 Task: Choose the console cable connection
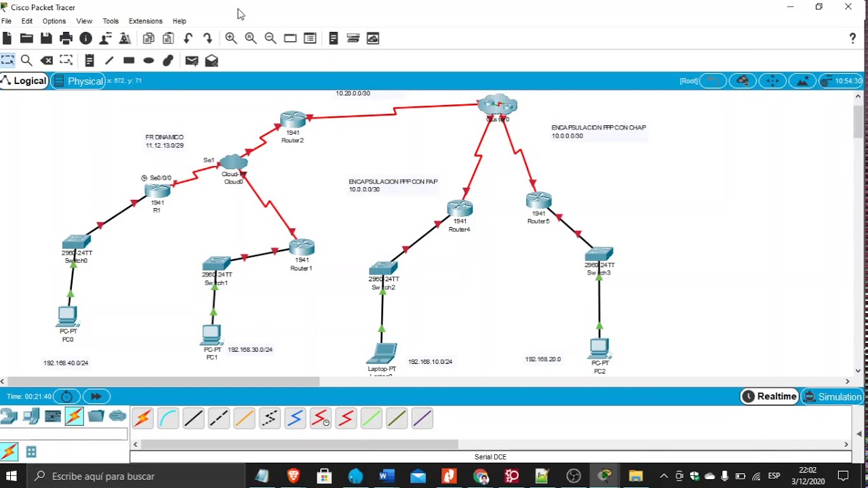(x=168, y=418)
